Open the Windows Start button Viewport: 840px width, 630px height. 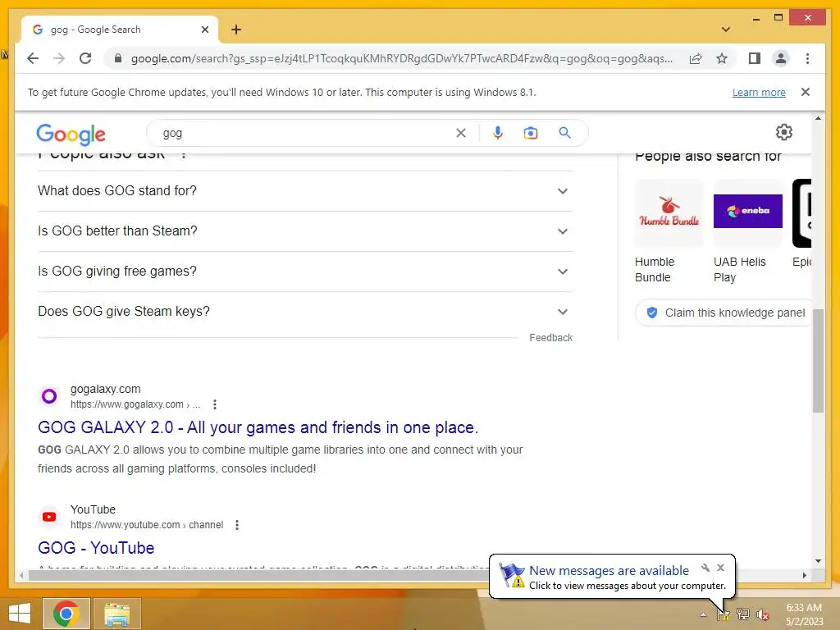tap(20, 614)
